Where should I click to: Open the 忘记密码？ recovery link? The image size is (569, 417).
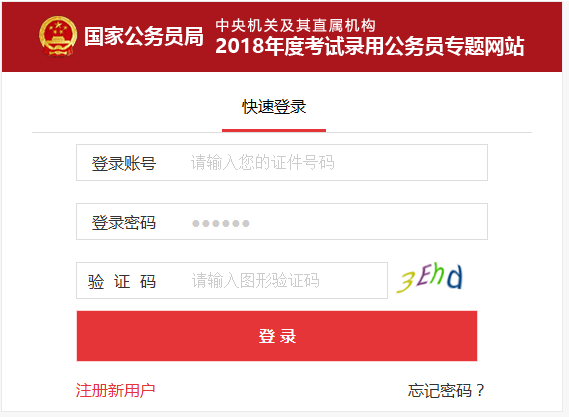tap(446, 391)
